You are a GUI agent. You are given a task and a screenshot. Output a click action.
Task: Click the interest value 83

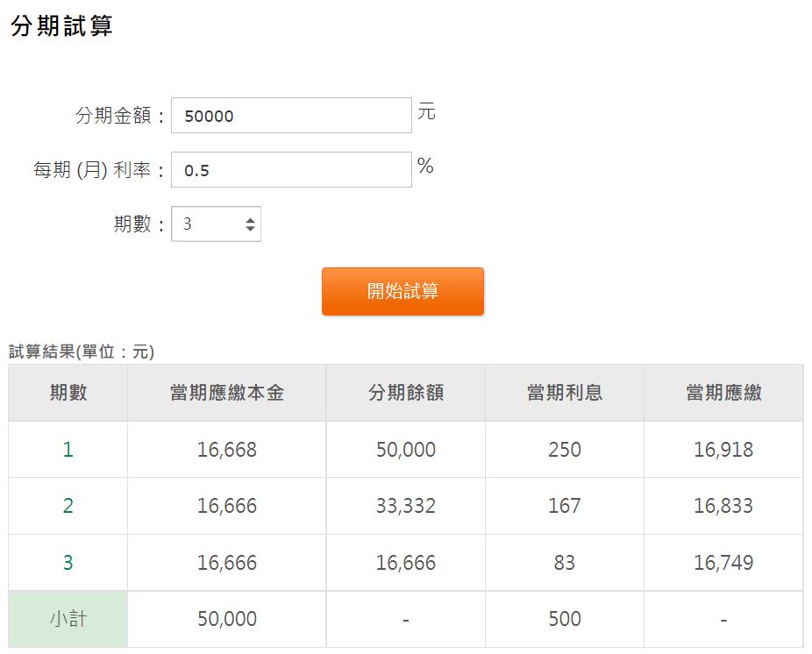[x=565, y=562]
